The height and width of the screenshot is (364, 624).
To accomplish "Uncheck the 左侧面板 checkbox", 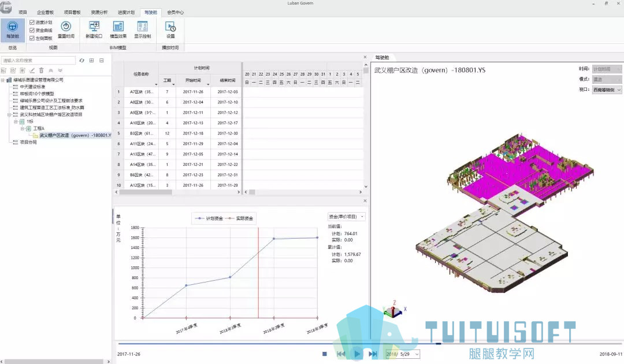I will coord(32,38).
